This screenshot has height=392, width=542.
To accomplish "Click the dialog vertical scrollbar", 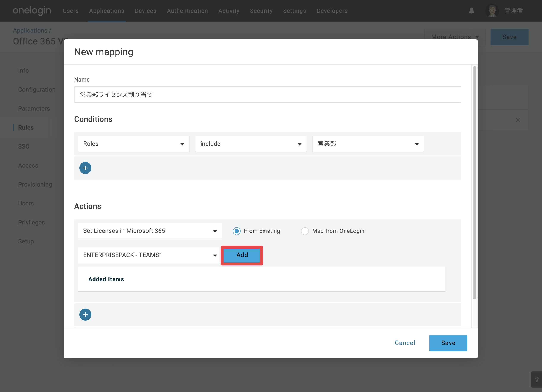I will pos(475,183).
